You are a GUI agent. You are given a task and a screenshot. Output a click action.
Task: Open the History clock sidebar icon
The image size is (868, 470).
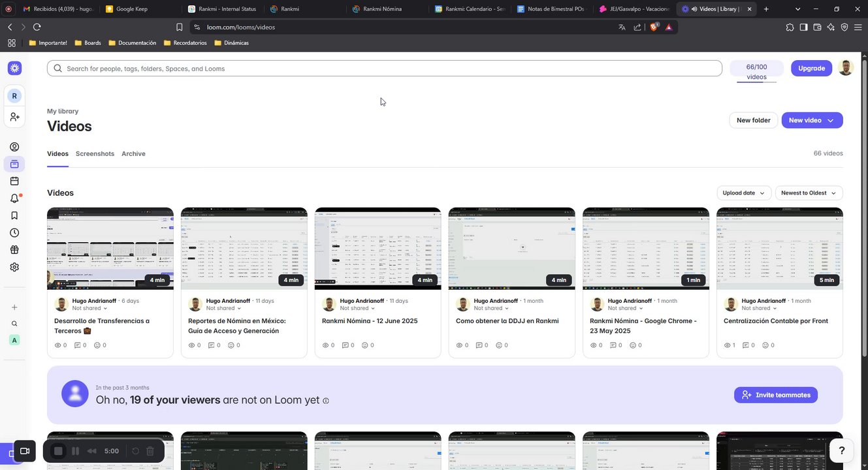click(x=14, y=232)
